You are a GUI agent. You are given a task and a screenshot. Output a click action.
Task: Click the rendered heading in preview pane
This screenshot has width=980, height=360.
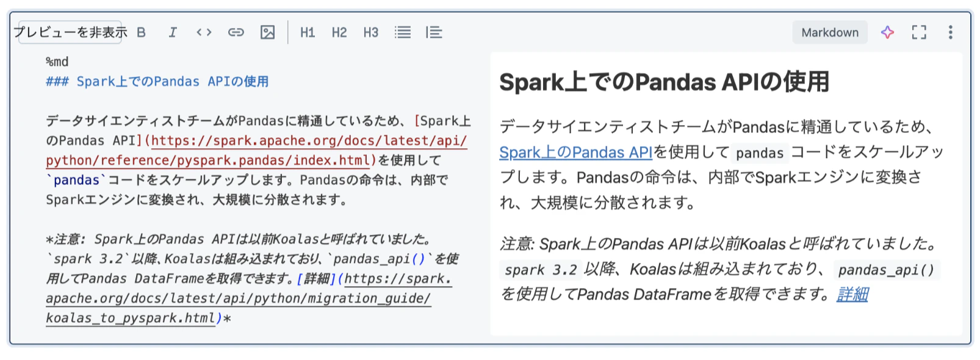[x=665, y=82]
